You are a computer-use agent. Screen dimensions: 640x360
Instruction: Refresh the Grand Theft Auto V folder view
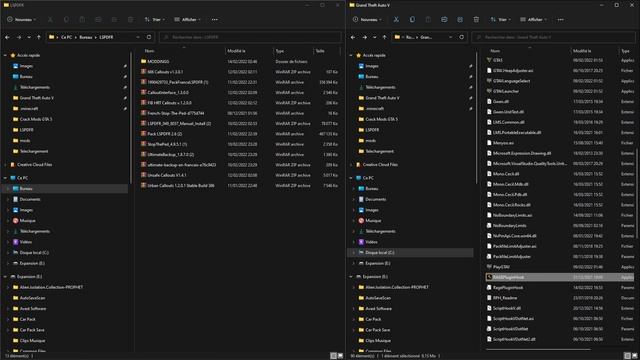coord(462,37)
